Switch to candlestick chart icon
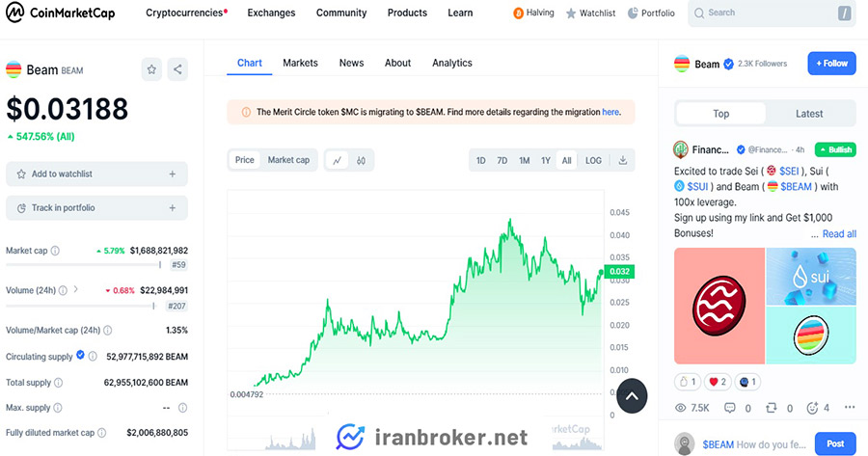868x456 pixels. click(x=361, y=160)
